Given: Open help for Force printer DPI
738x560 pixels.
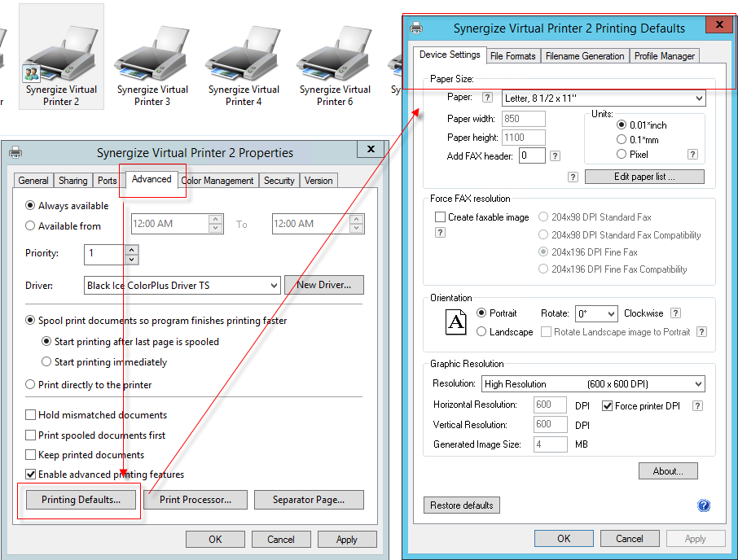Looking at the screenshot, I should click(x=697, y=406).
